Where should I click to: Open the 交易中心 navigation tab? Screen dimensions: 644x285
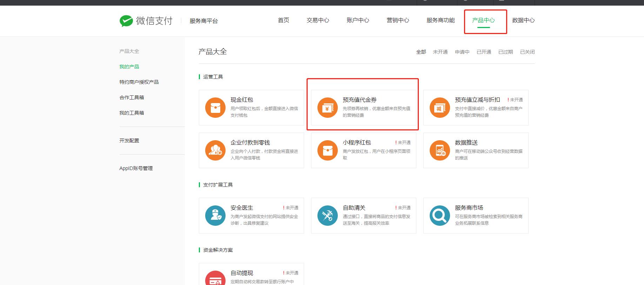click(x=318, y=20)
